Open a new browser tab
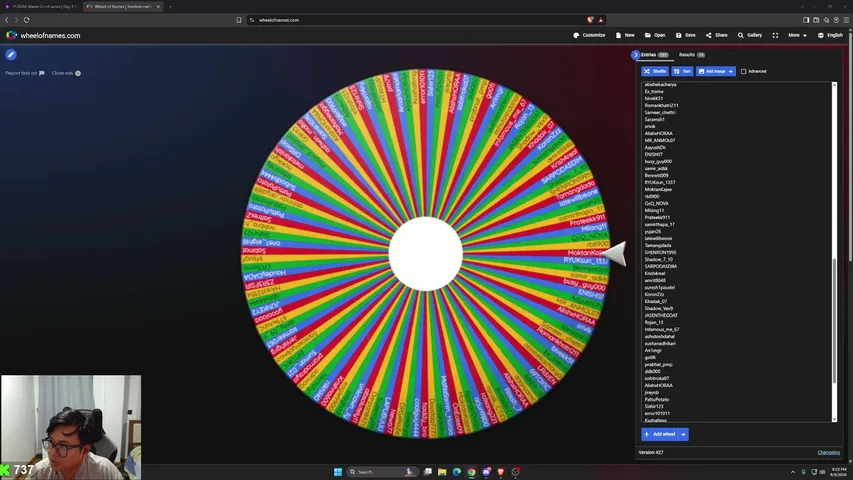 (x=170, y=7)
